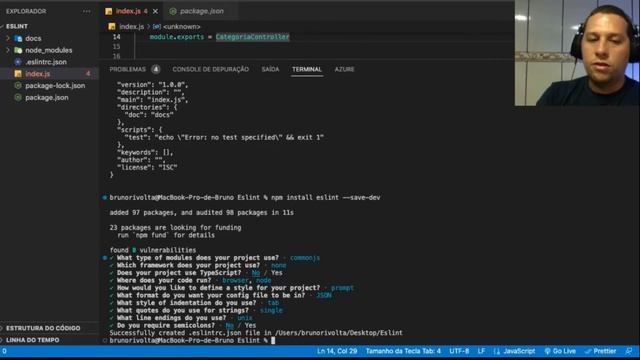Open the Explorer more actions menu
Viewport: 640px width, 360px height.
pyautogui.click(x=87, y=11)
